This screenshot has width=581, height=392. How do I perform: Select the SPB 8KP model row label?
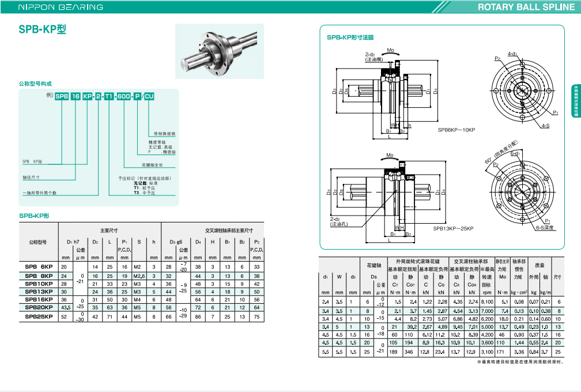(x=39, y=276)
